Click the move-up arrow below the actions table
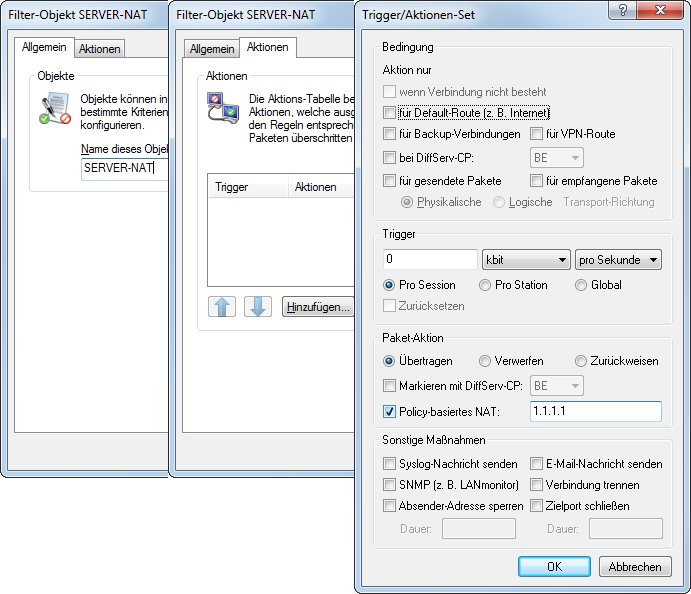The width and height of the screenshot is (691, 594). 222,307
